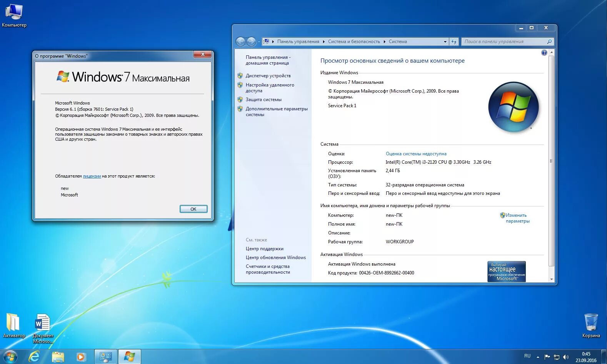Expand the root breadcrumb arrow before Панель управления
This screenshot has height=364, width=607.
[x=273, y=42]
